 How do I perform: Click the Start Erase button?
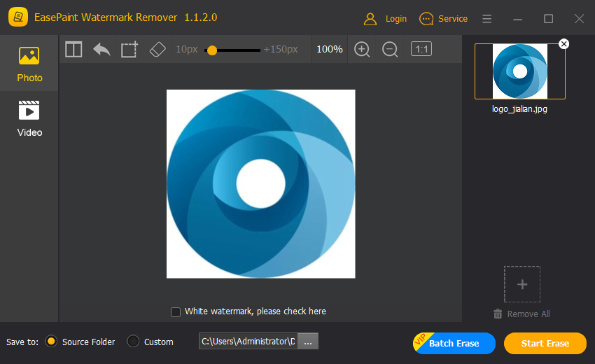pos(545,343)
